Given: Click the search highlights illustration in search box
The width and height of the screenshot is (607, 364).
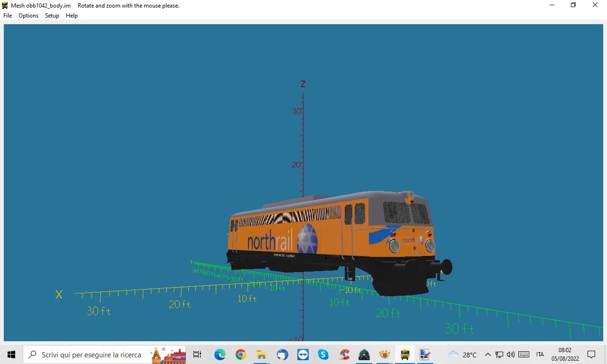Looking at the screenshot, I should point(168,355).
